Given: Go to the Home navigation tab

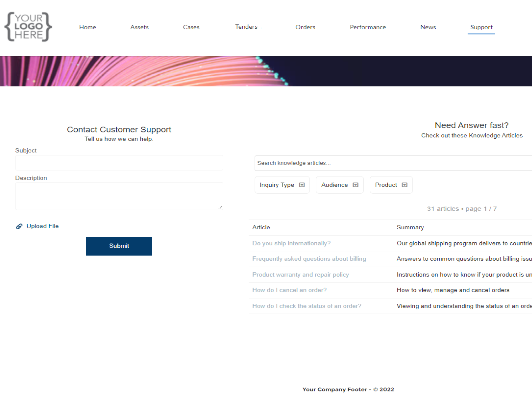Looking at the screenshot, I should [88, 27].
